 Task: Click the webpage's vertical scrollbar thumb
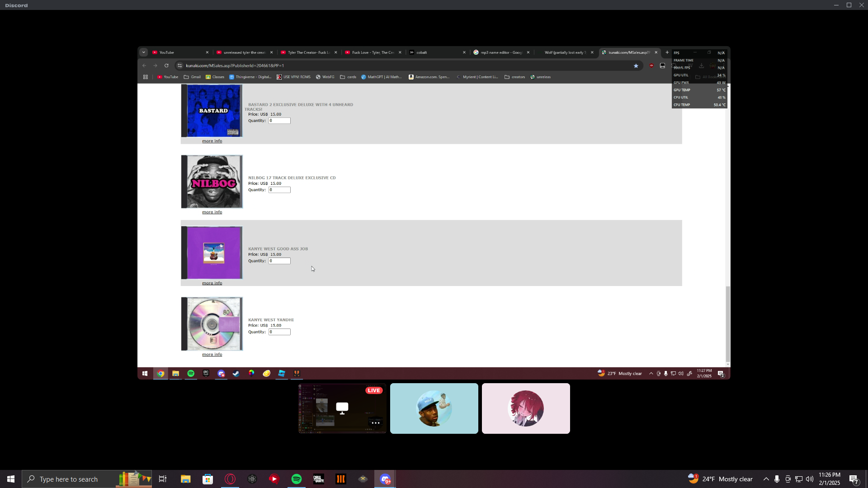727,323
